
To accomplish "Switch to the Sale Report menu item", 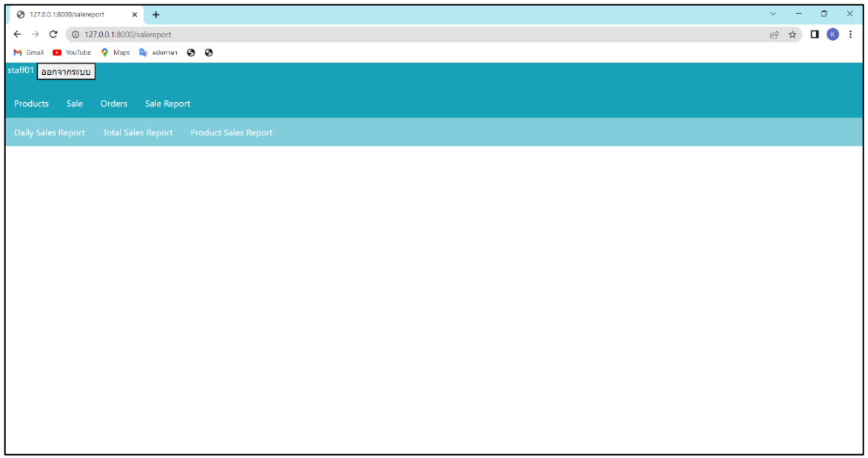I will (x=167, y=104).
